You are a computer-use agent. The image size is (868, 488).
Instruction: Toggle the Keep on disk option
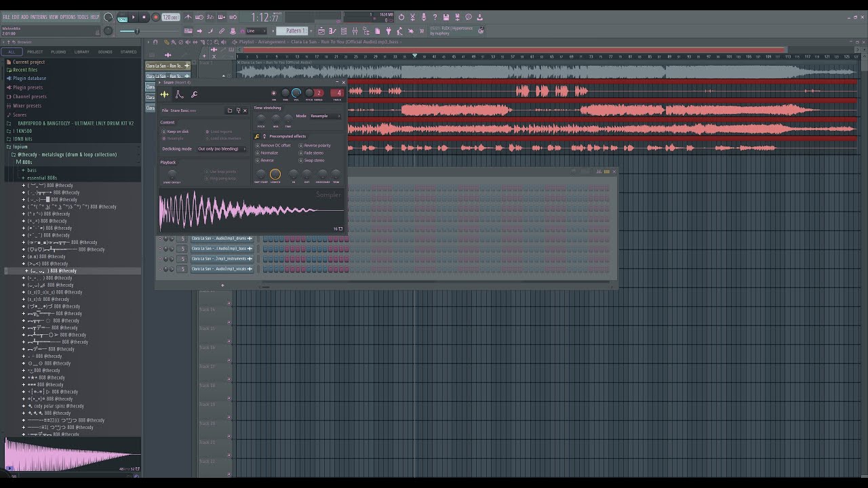pyautogui.click(x=175, y=131)
